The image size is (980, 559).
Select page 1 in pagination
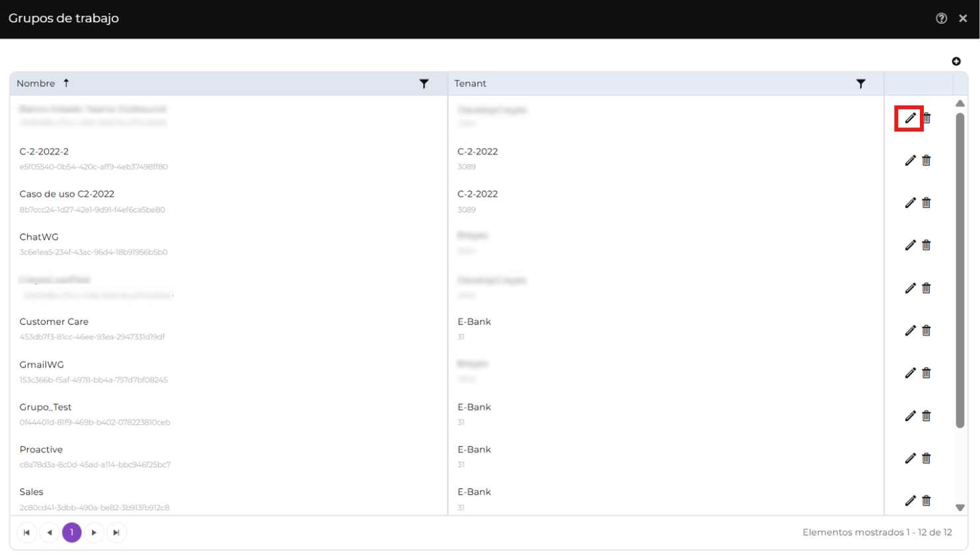tap(71, 533)
